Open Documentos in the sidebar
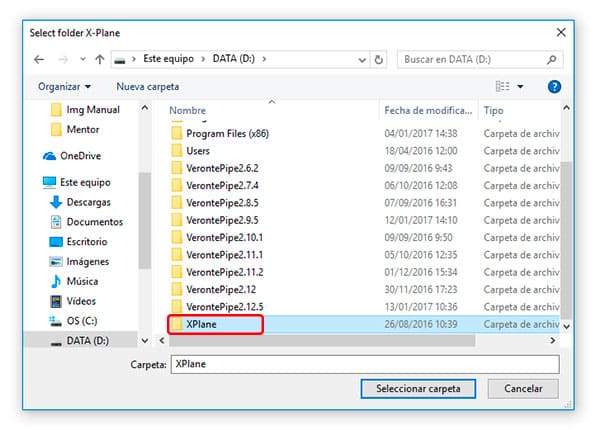 pyautogui.click(x=87, y=222)
